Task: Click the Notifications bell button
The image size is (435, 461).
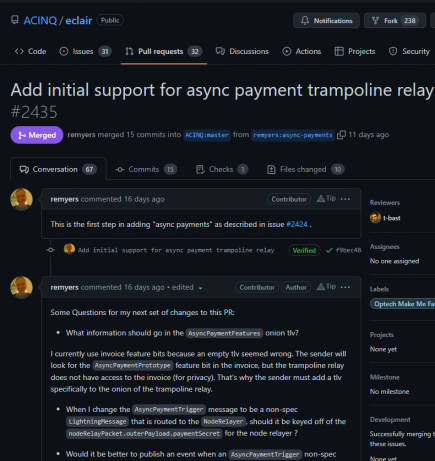Action: [326, 21]
